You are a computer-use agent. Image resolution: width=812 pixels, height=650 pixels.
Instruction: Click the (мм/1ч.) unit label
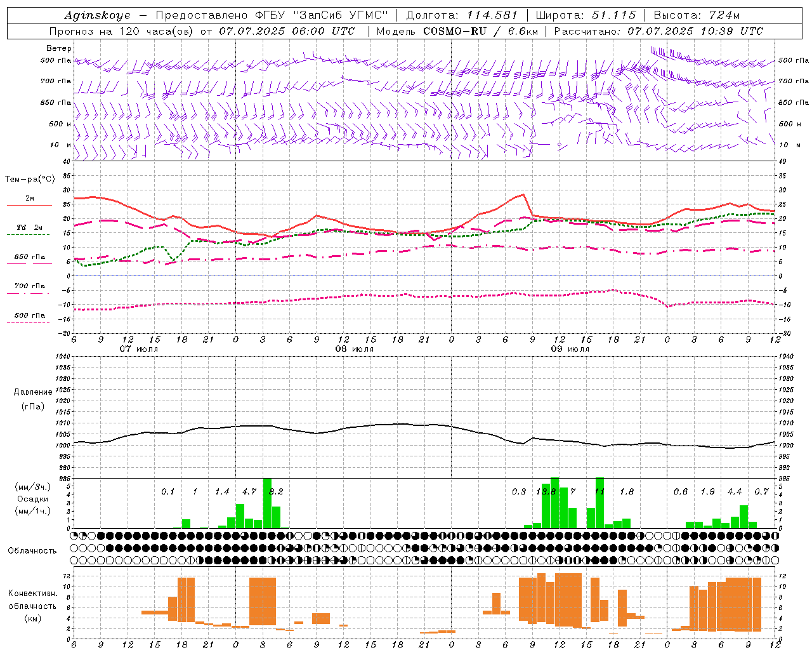coord(33,511)
